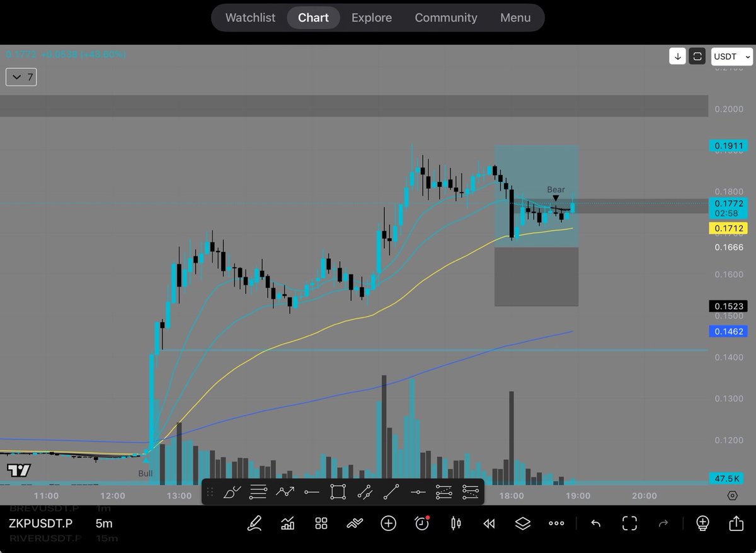The image size is (756, 553).
Task: Open the ZKPUSDT.P symbol search
Action: point(40,523)
